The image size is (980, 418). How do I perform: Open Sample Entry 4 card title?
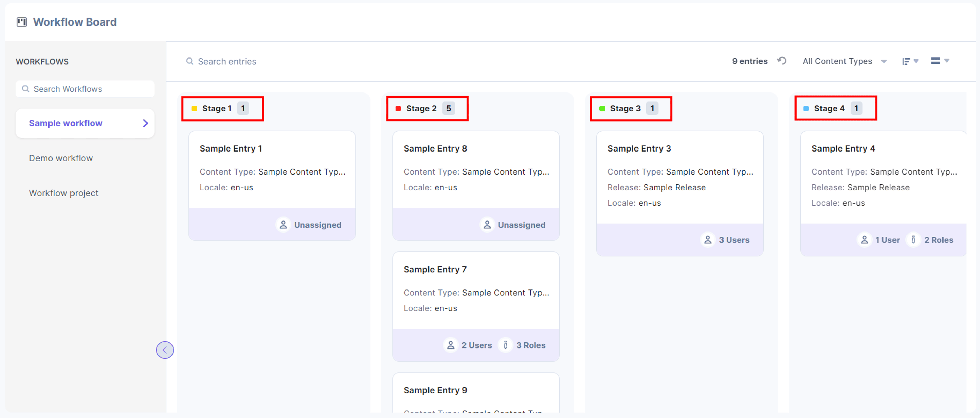point(843,149)
